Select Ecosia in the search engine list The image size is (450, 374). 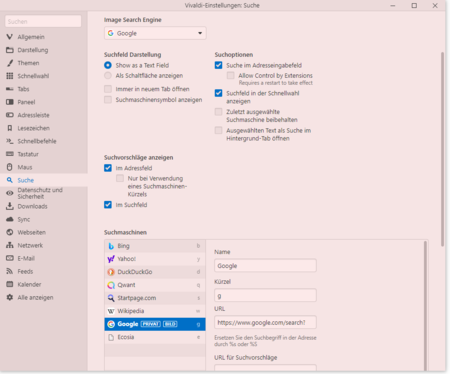(155, 337)
